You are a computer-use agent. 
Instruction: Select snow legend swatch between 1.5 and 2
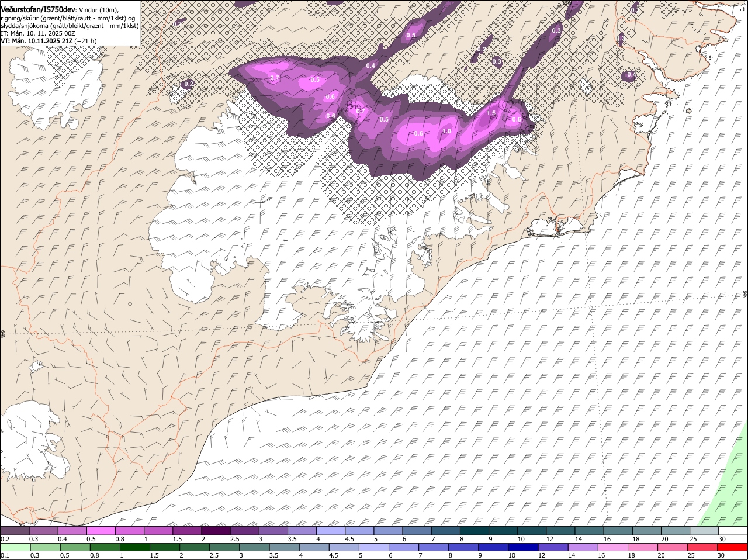pyautogui.click(x=187, y=531)
